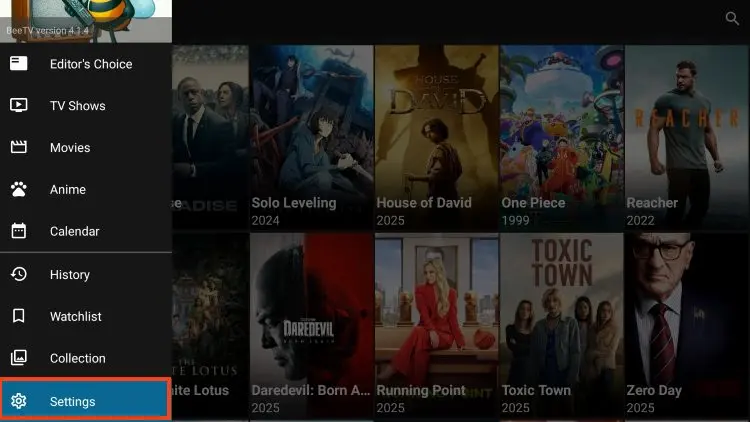Open the partially hidden White Lotus poster
This screenshot has width=750, height=422.
[210, 325]
